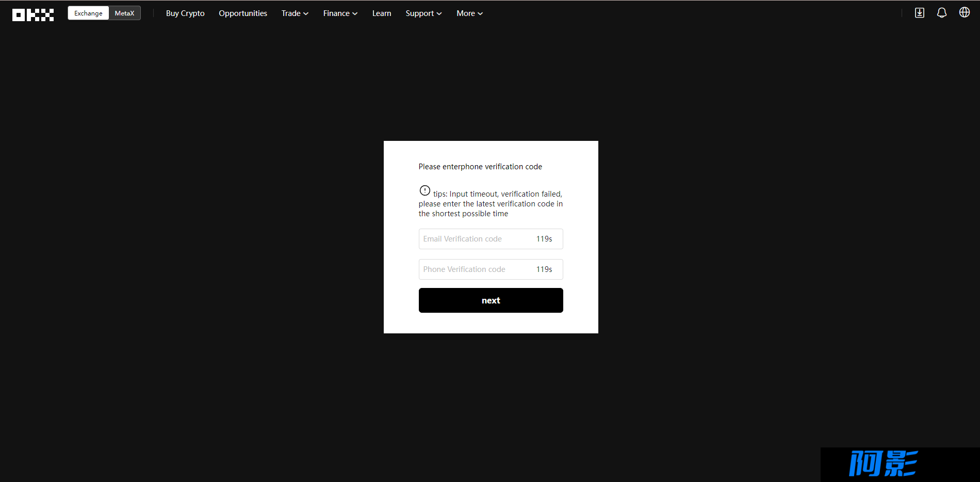
Task: Click 'the shortest possible time' text
Action: coord(463,214)
